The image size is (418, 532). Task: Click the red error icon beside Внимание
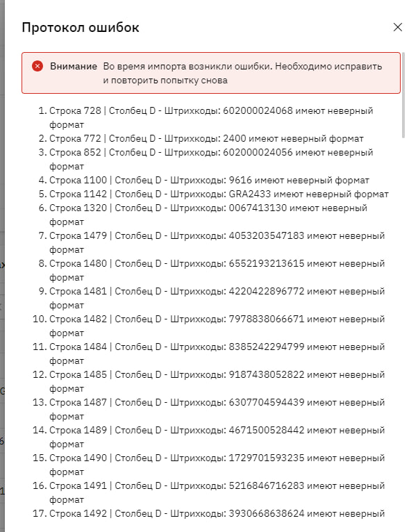pos(37,66)
